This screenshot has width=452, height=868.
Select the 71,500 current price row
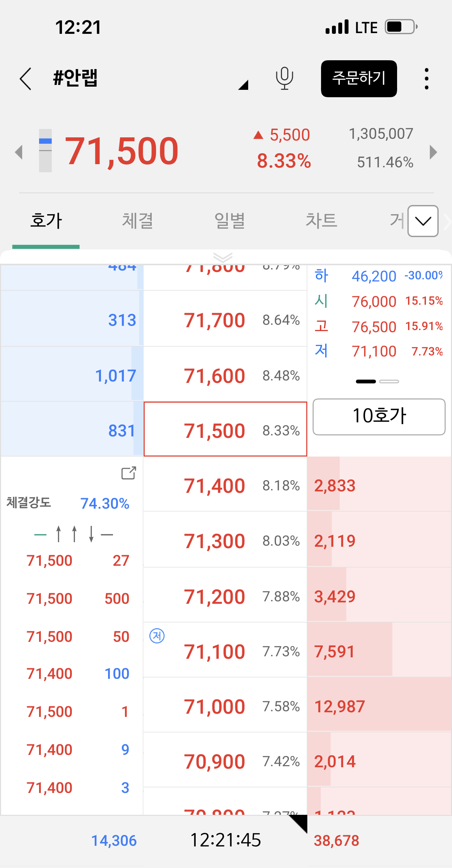tap(225, 429)
